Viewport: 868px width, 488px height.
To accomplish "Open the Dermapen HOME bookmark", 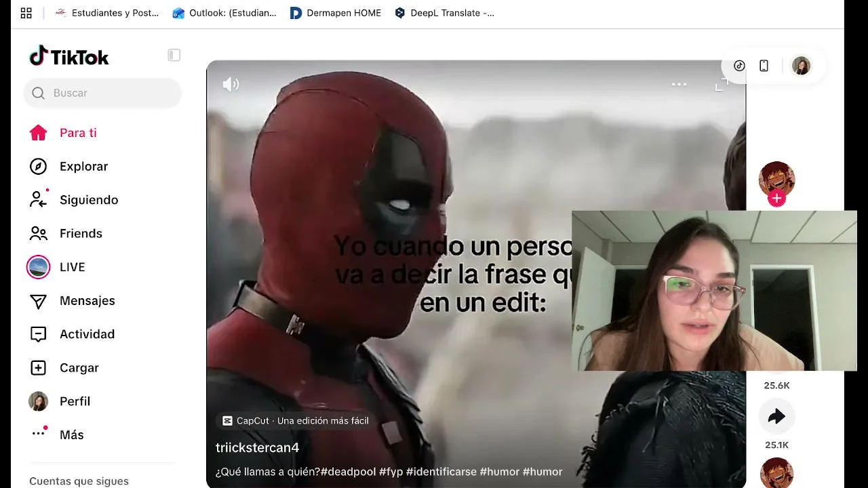I will pyautogui.click(x=336, y=13).
